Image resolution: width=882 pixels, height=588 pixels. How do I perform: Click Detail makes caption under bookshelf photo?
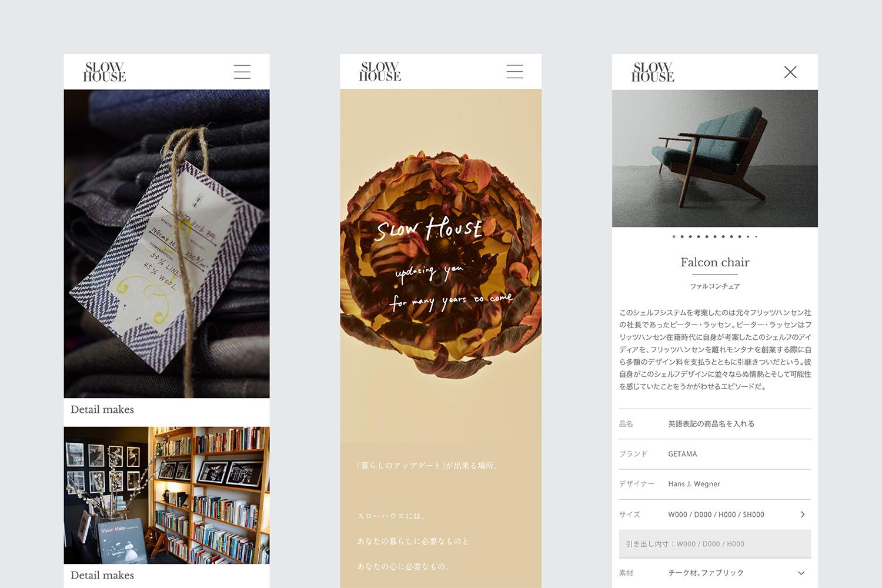102,575
